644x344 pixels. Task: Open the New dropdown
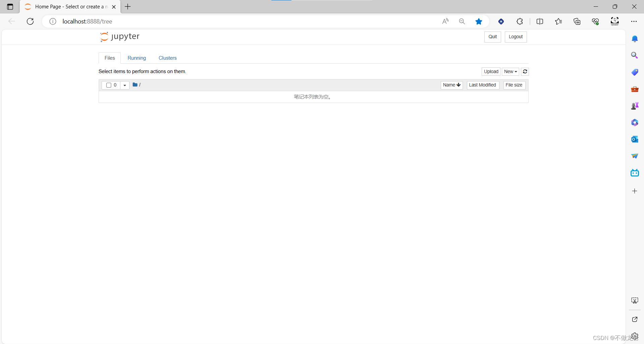(x=510, y=71)
